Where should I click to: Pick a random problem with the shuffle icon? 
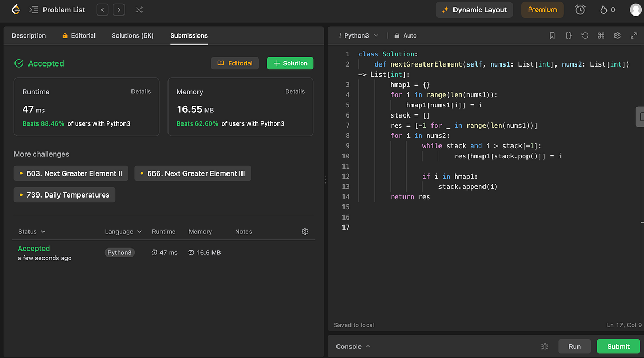pos(139,9)
